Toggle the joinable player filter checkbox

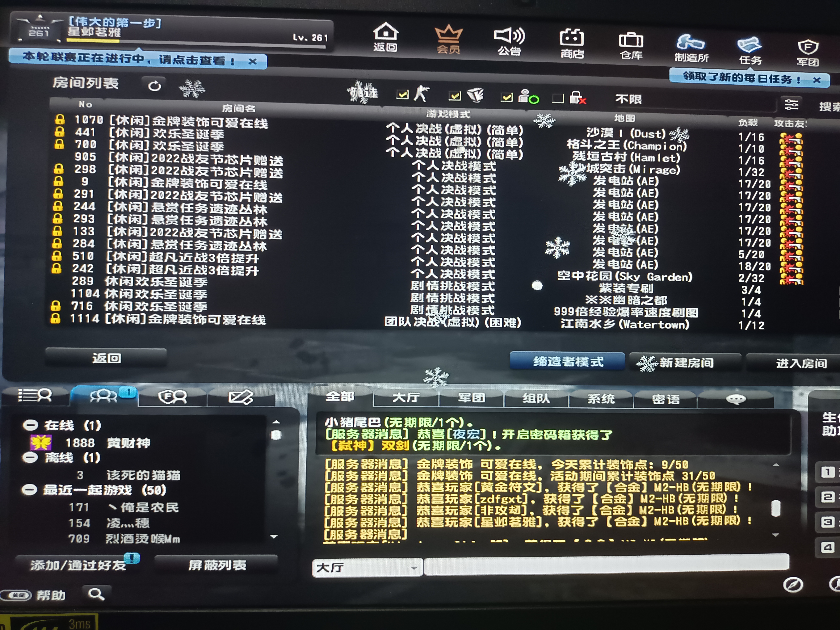coord(506,97)
